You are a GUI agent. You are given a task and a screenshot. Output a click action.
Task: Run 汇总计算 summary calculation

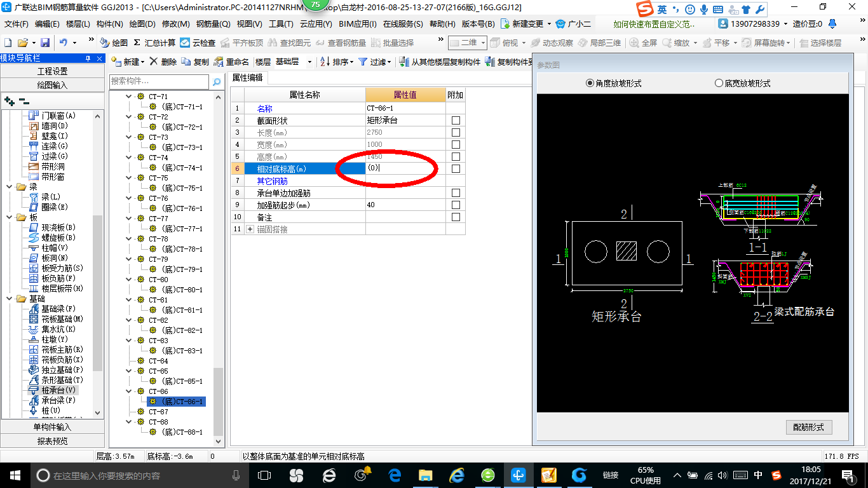tap(154, 43)
